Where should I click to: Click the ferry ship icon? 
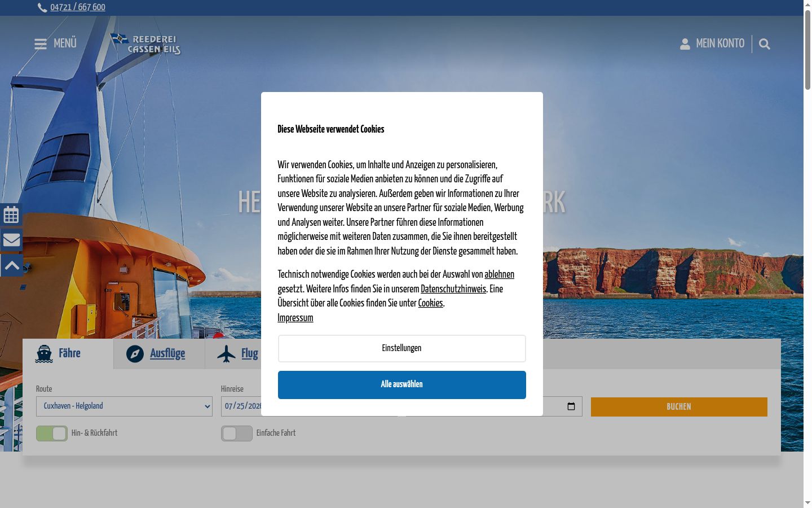pyautogui.click(x=44, y=354)
